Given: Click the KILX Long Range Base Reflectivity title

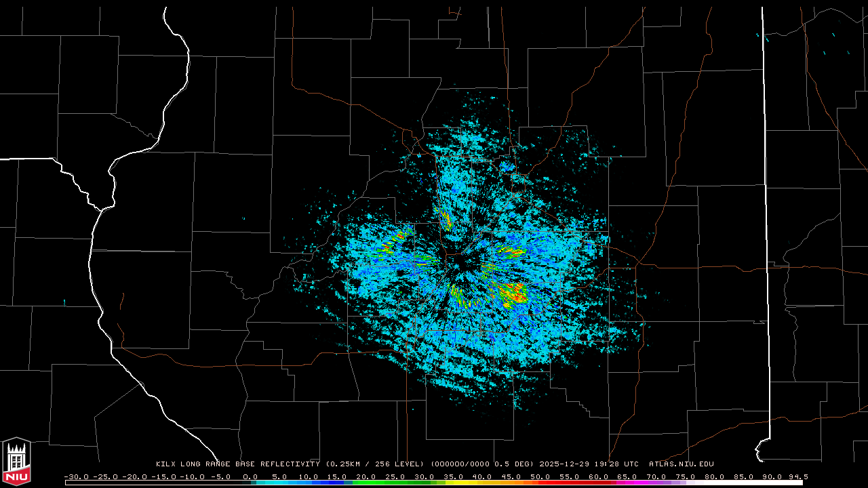Looking at the screenshot, I should pyautogui.click(x=237, y=464).
